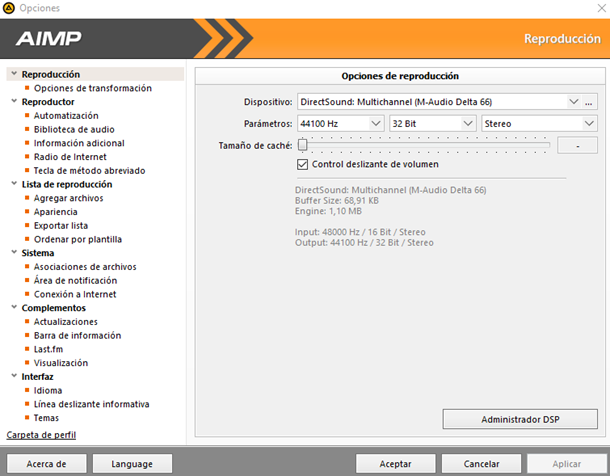Open Tecla de método abreviado
This screenshot has height=476, width=610.
(x=89, y=171)
